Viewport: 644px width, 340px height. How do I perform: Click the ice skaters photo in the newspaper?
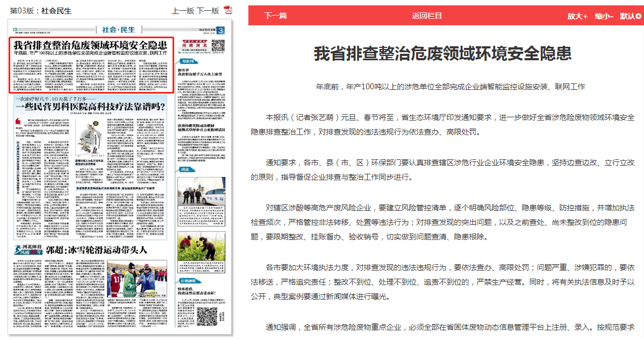tap(137, 278)
